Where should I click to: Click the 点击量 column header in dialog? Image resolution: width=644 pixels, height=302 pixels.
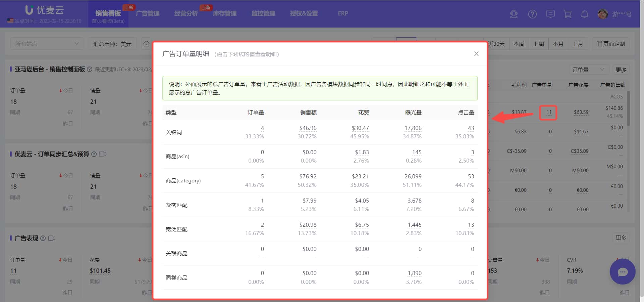coord(466,112)
